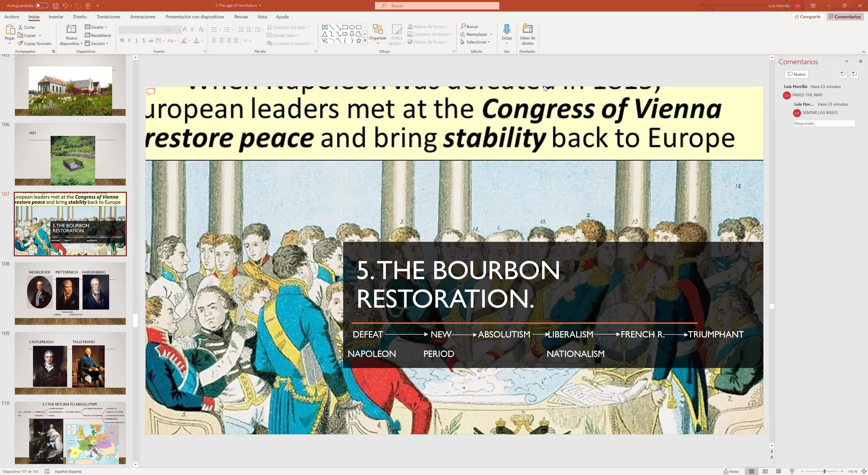Viewport: 868px width, 475px height.
Task: Switch to slide sorter view icon
Action: coord(765,471)
